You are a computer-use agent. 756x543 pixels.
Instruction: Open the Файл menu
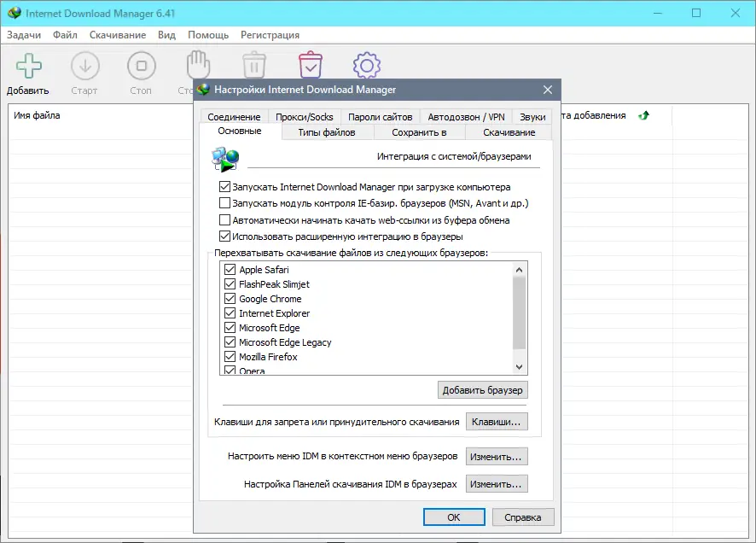pyautogui.click(x=65, y=35)
